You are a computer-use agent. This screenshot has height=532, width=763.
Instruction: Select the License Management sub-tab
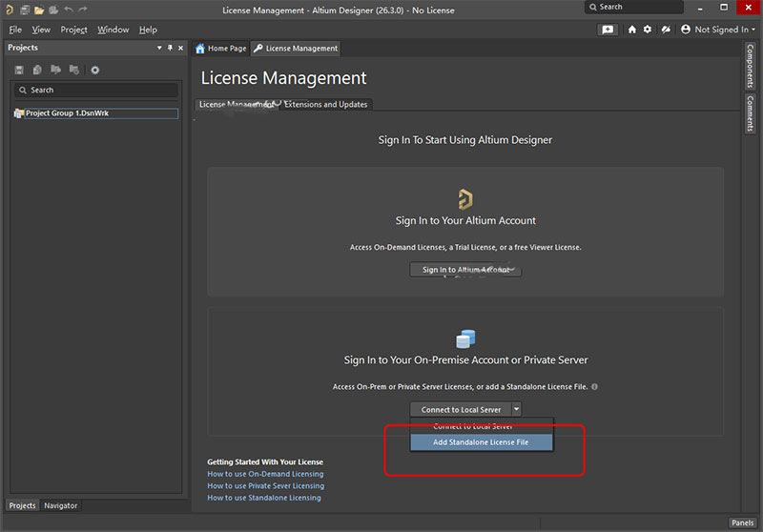(x=237, y=104)
